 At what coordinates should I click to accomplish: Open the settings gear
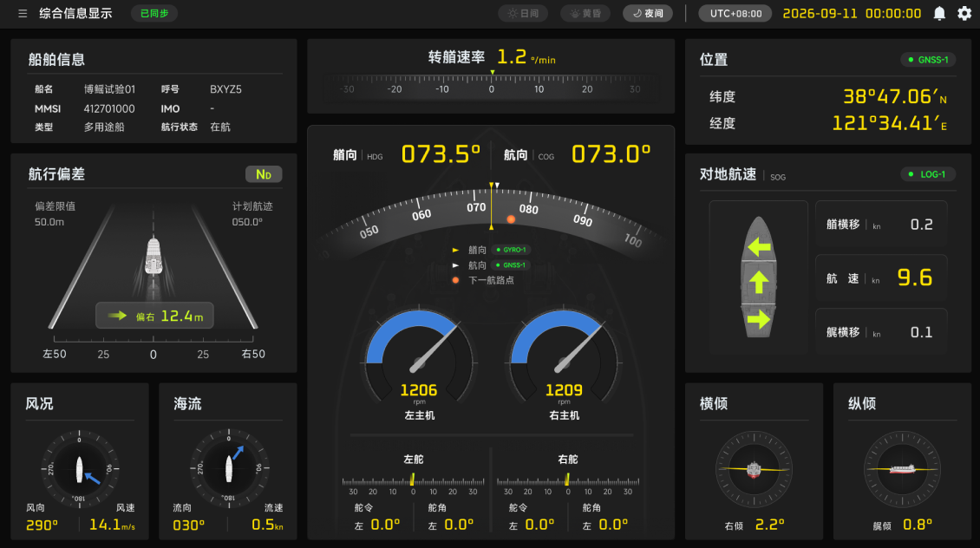click(964, 13)
